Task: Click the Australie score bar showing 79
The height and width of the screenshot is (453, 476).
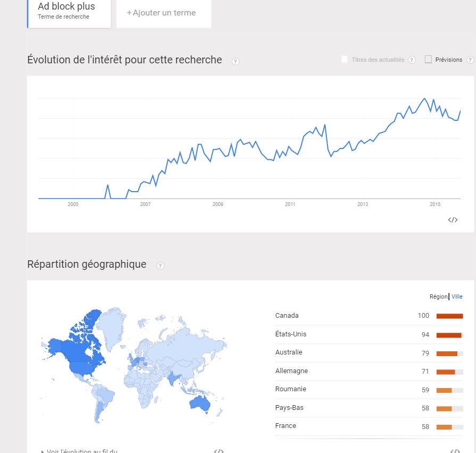Action: coord(449,353)
